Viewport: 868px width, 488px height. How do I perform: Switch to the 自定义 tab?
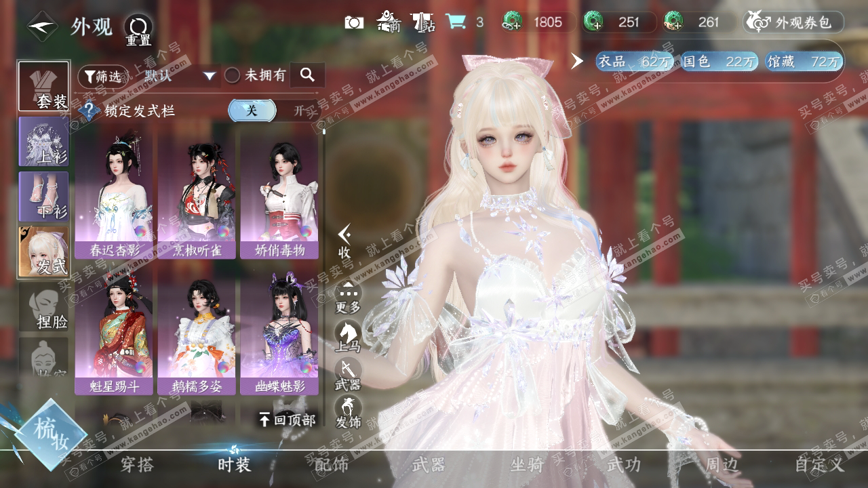click(820, 465)
